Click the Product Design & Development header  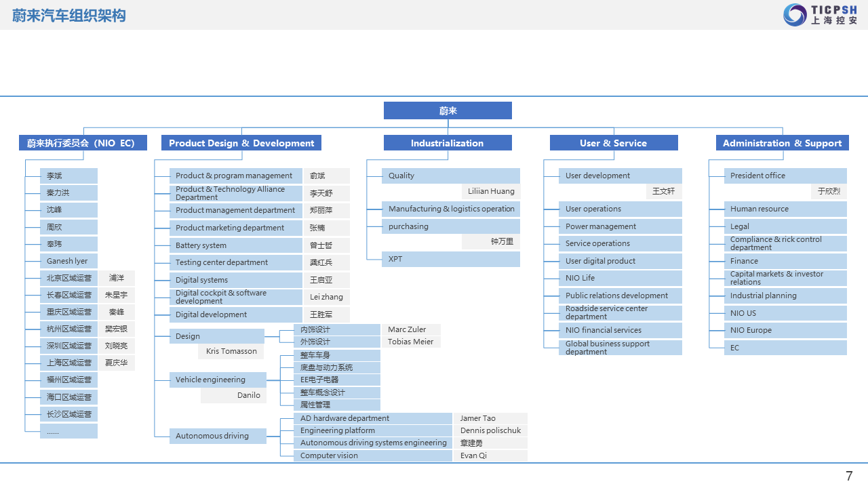tap(241, 143)
